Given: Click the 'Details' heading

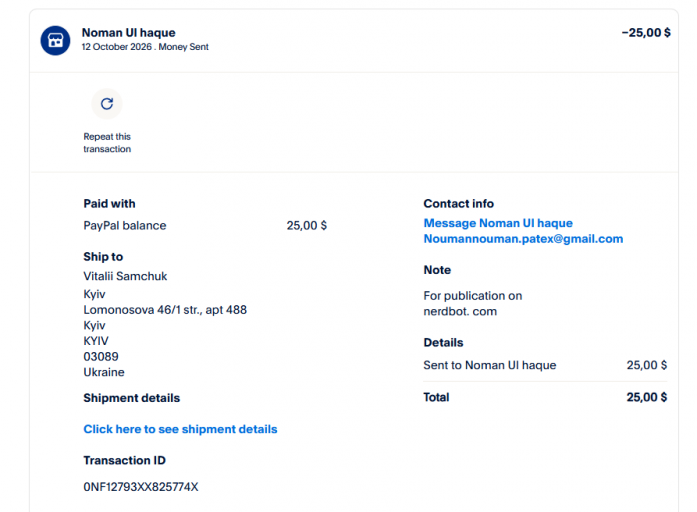Looking at the screenshot, I should (x=444, y=343).
